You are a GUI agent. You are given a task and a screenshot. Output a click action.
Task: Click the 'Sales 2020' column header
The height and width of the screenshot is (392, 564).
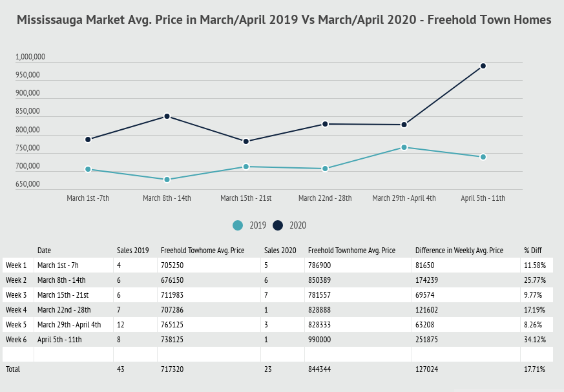coord(280,251)
